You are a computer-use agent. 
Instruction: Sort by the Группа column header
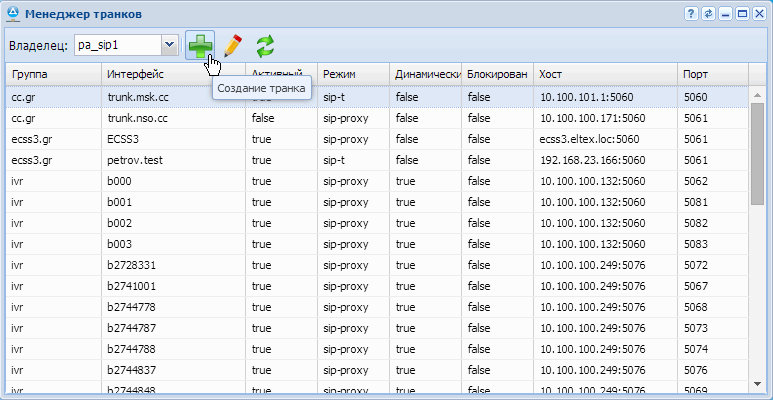[x=52, y=75]
